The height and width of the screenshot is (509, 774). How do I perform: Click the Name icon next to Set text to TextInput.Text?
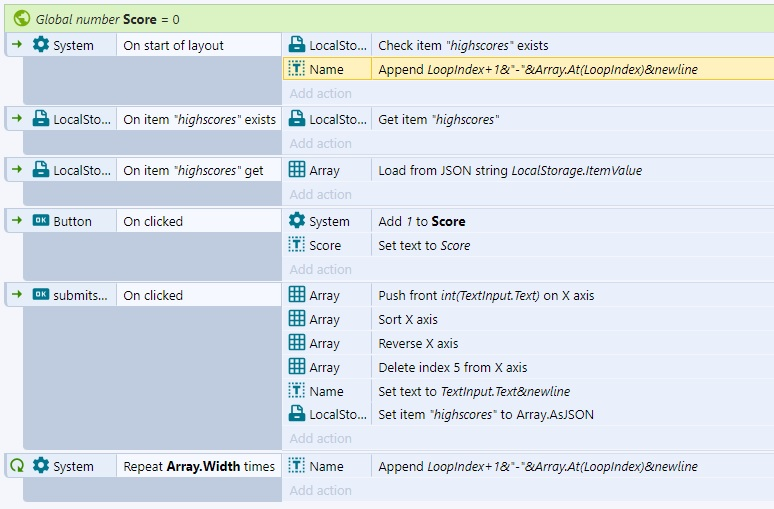[x=297, y=391]
